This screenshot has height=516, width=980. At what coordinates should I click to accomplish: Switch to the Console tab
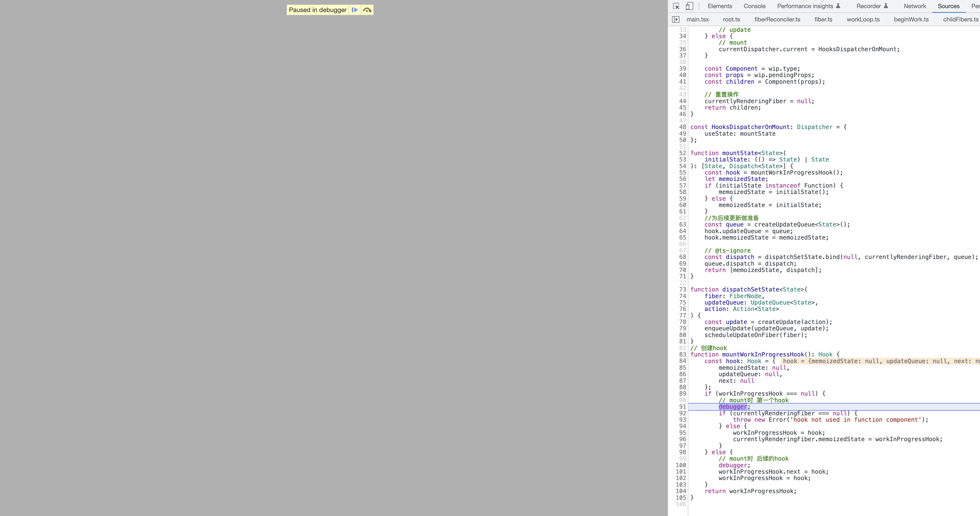[x=754, y=6]
